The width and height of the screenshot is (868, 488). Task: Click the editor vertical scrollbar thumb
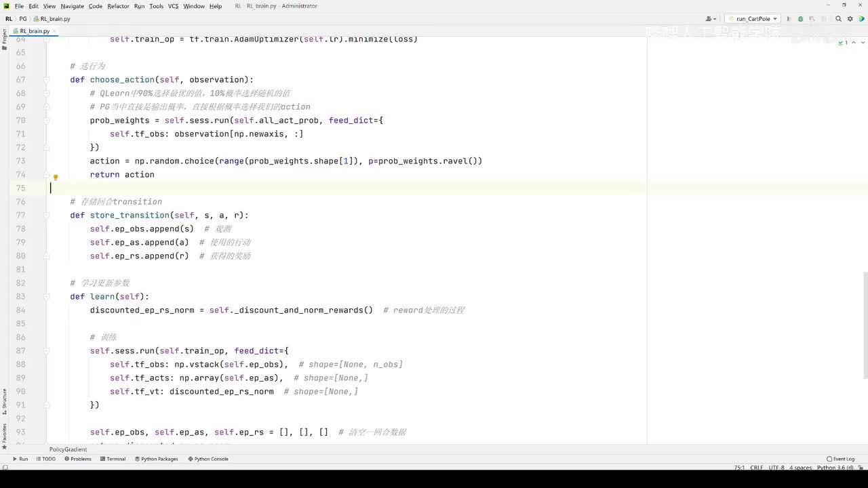coord(865,326)
